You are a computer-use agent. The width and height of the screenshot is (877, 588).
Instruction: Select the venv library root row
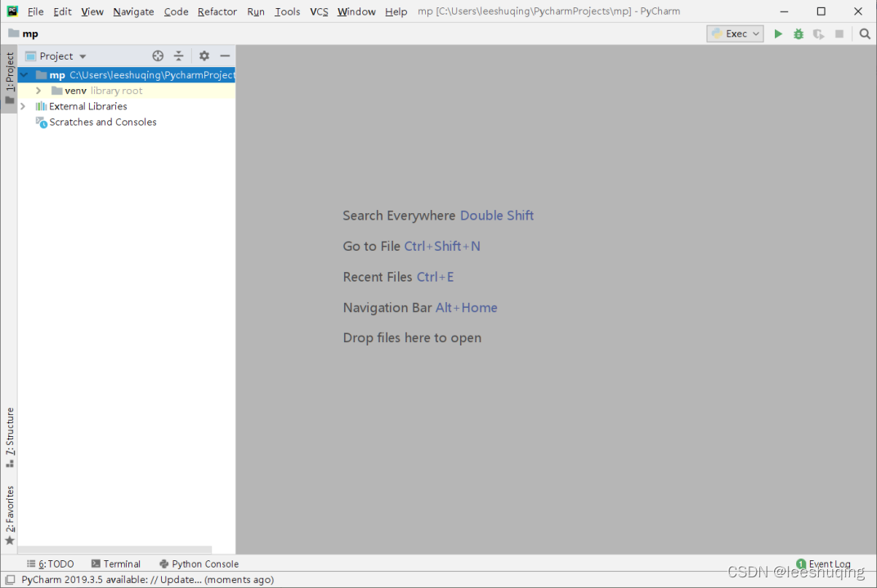tap(127, 91)
